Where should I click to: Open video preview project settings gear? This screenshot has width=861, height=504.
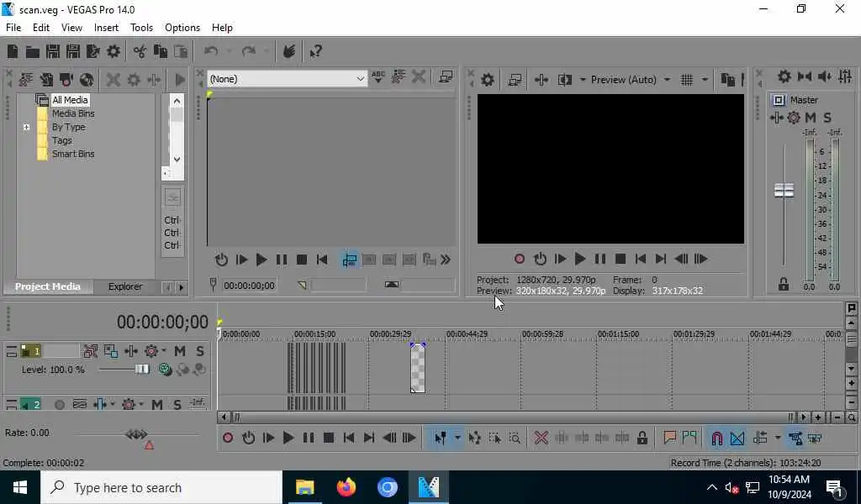(488, 80)
